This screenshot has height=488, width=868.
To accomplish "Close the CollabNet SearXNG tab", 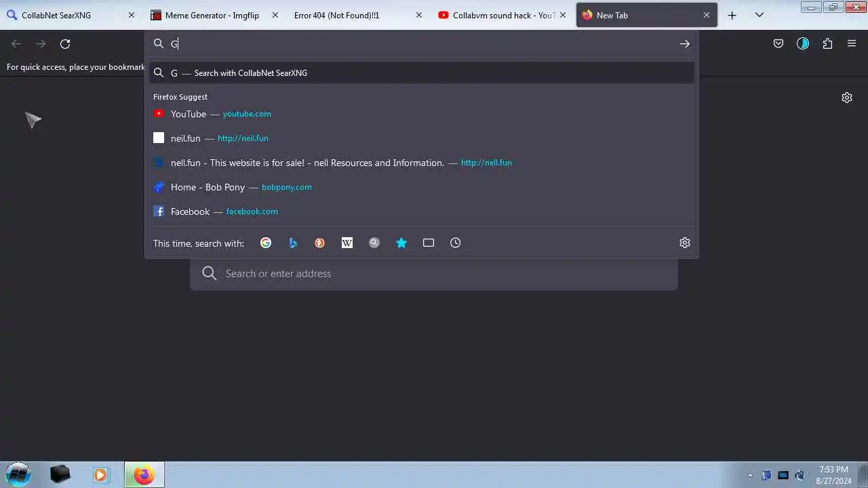I will coord(132,15).
